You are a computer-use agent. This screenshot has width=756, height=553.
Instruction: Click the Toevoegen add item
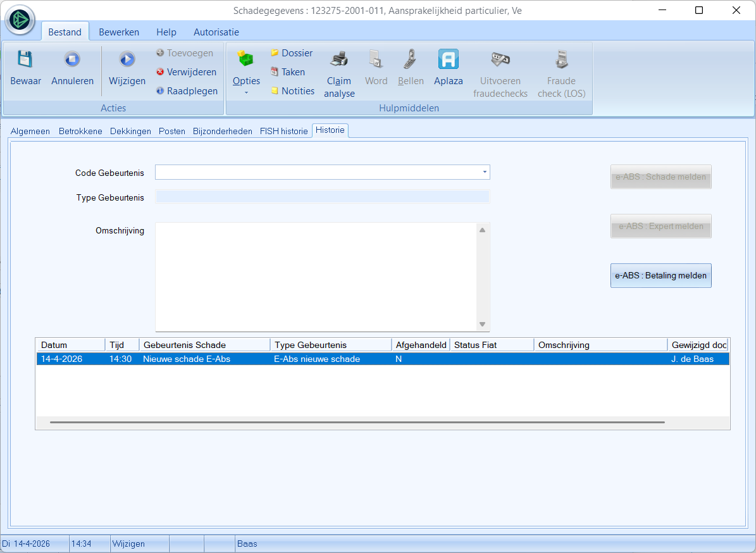tap(185, 53)
